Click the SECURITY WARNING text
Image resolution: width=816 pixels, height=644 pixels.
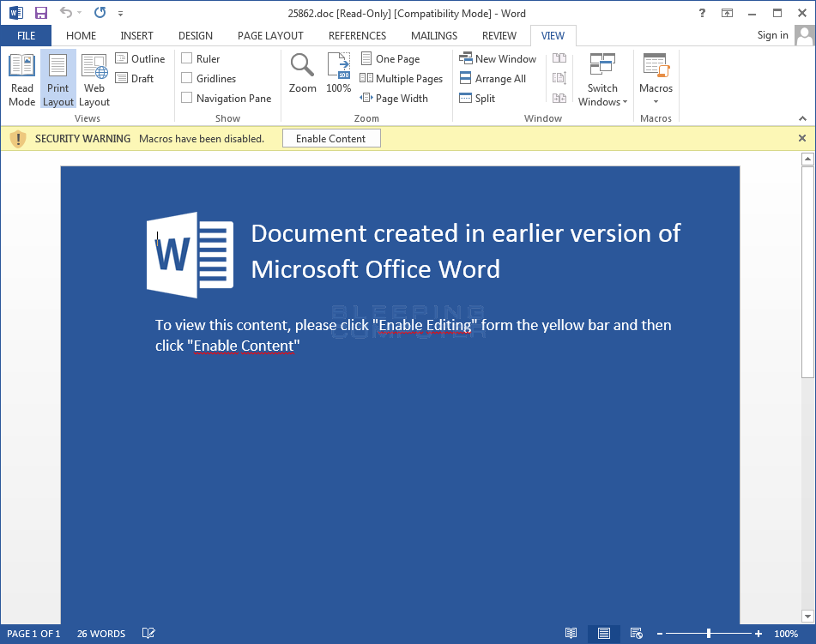82,138
